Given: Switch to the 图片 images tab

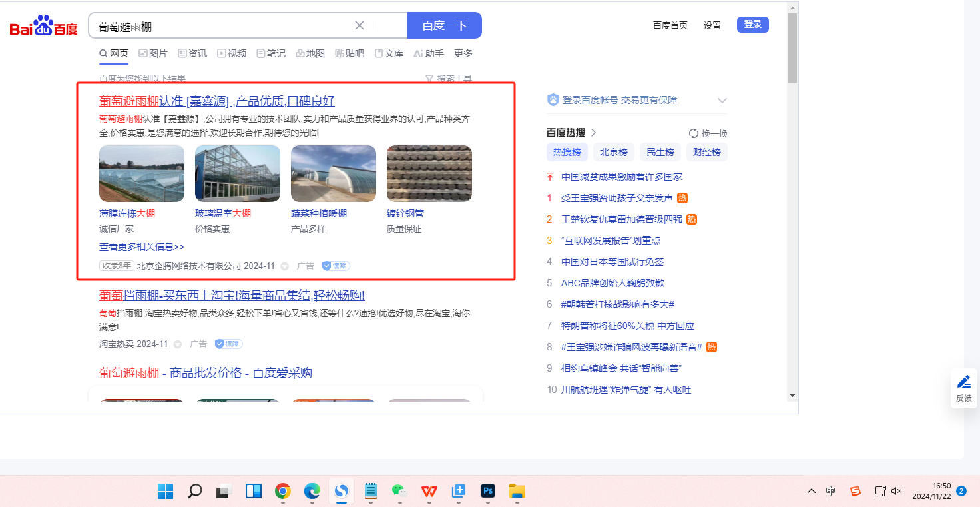Looking at the screenshot, I should click(x=153, y=53).
